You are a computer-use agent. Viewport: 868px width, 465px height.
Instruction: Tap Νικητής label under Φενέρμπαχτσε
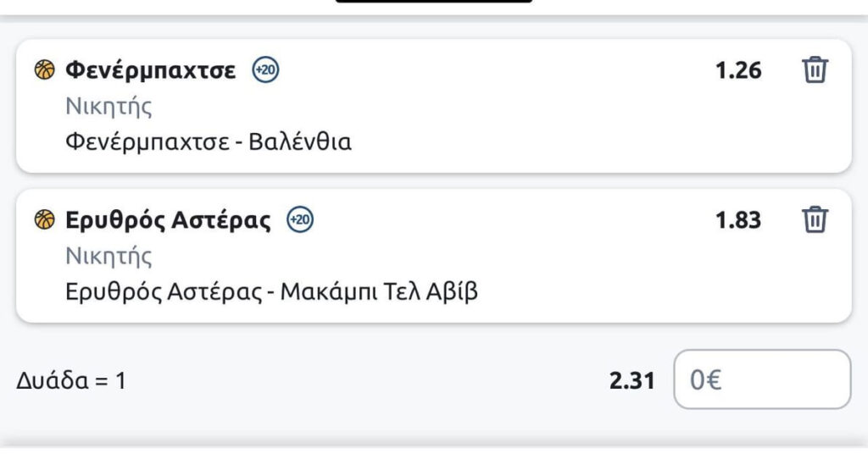click(x=108, y=107)
